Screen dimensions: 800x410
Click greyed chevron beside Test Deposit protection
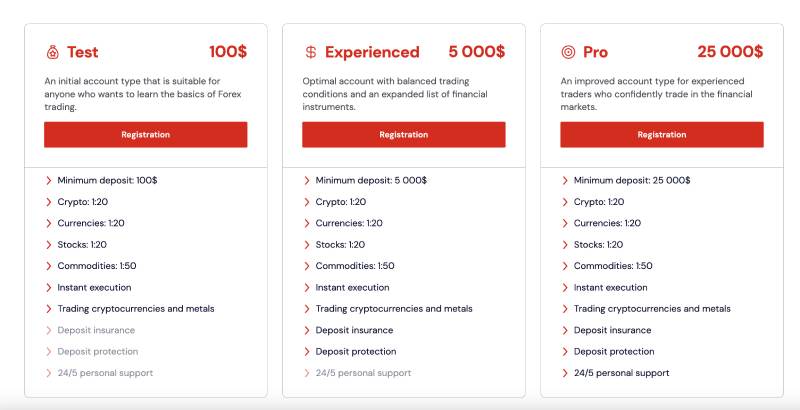(49, 352)
